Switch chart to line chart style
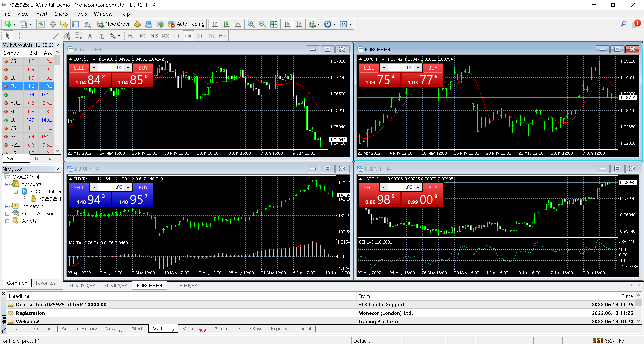This screenshot has height=344, width=644. [x=238, y=24]
